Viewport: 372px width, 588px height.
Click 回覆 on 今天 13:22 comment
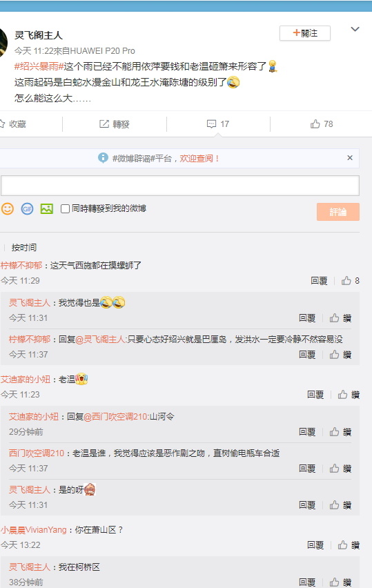coord(315,545)
